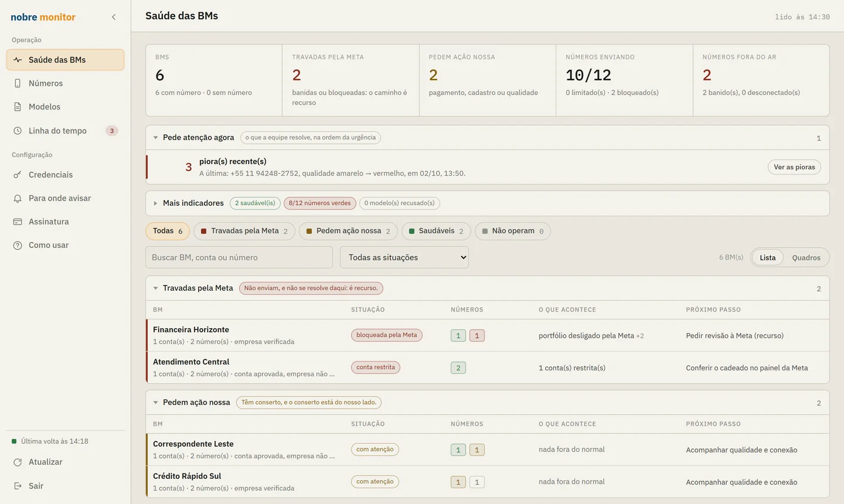This screenshot has width=844, height=504.
Task: Click the conta restrita status badge
Action: coord(376,367)
